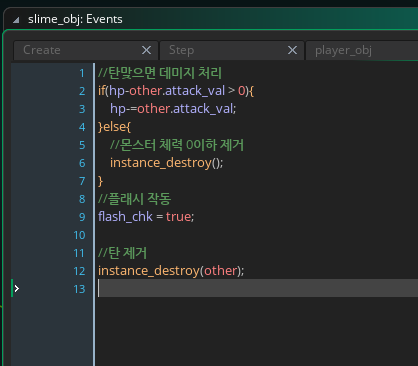The height and width of the screenshot is (366, 418).
Task: Click the closing brace on line 7
Action: (x=100, y=181)
